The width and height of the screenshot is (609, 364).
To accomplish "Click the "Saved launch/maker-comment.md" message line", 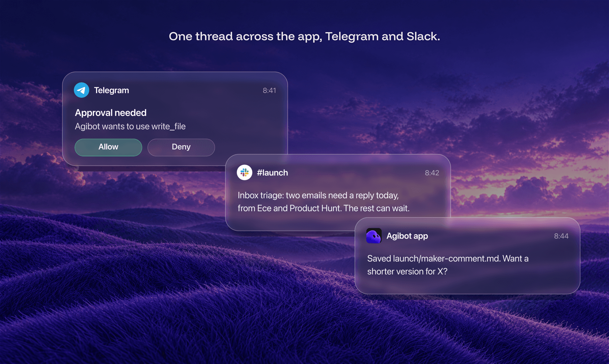I will [448, 259].
